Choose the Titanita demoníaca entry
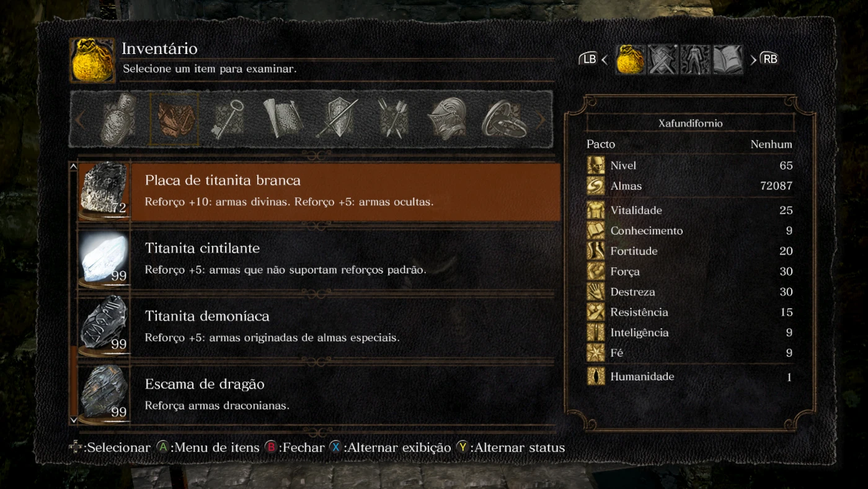 [x=316, y=326]
